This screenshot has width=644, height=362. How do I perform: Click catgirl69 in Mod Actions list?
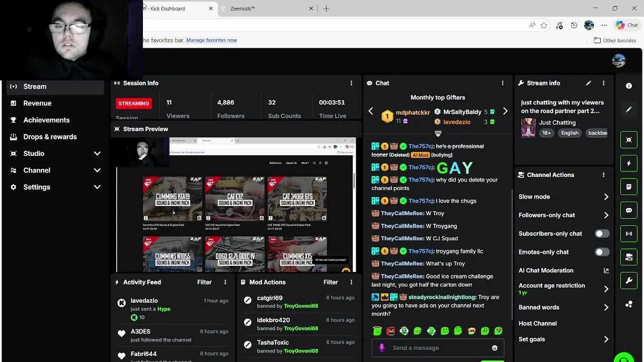click(x=270, y=298)
